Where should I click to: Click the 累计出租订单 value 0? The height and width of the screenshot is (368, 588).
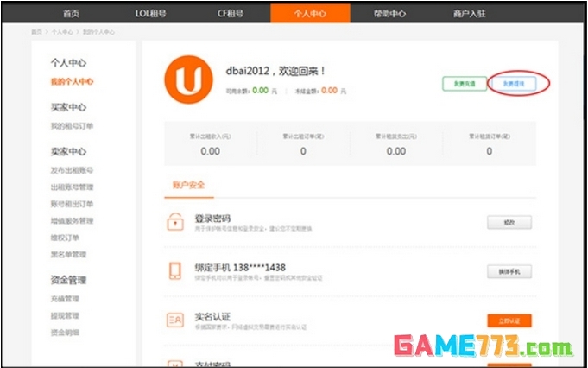[x=303, y=151]
